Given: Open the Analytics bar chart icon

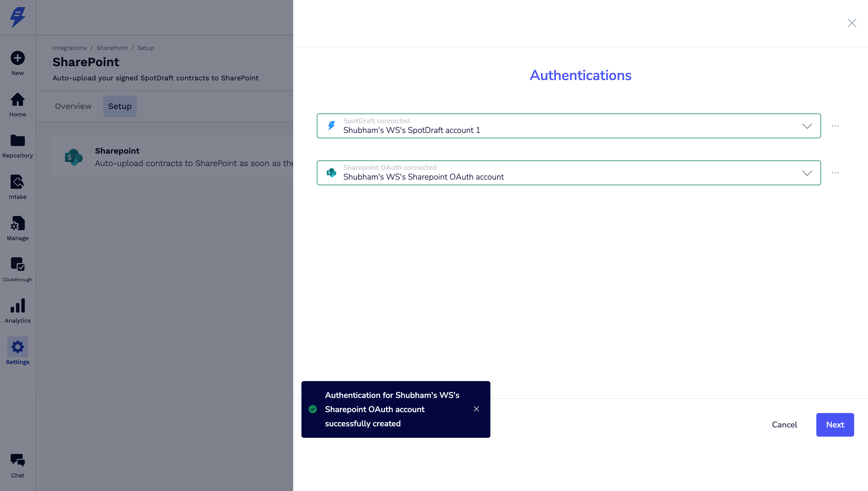Looking at the screenshot, I should click(17, 306).
